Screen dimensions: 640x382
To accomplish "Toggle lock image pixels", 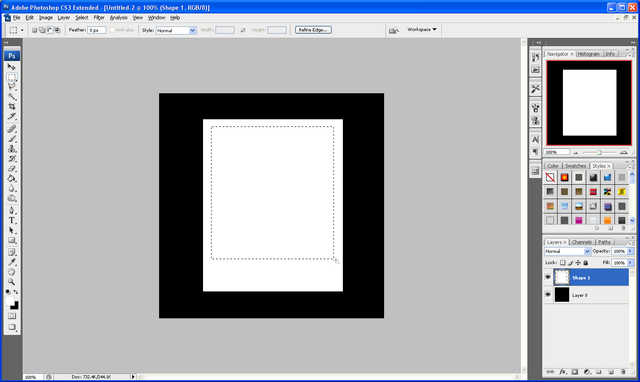I will click(570, 263).
